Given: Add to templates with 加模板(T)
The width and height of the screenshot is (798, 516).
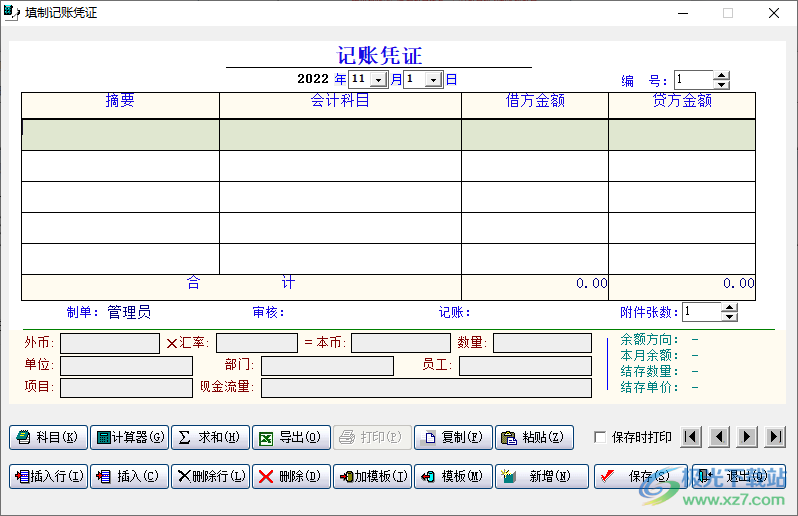Looking at the screenshot, I should 372,476.
